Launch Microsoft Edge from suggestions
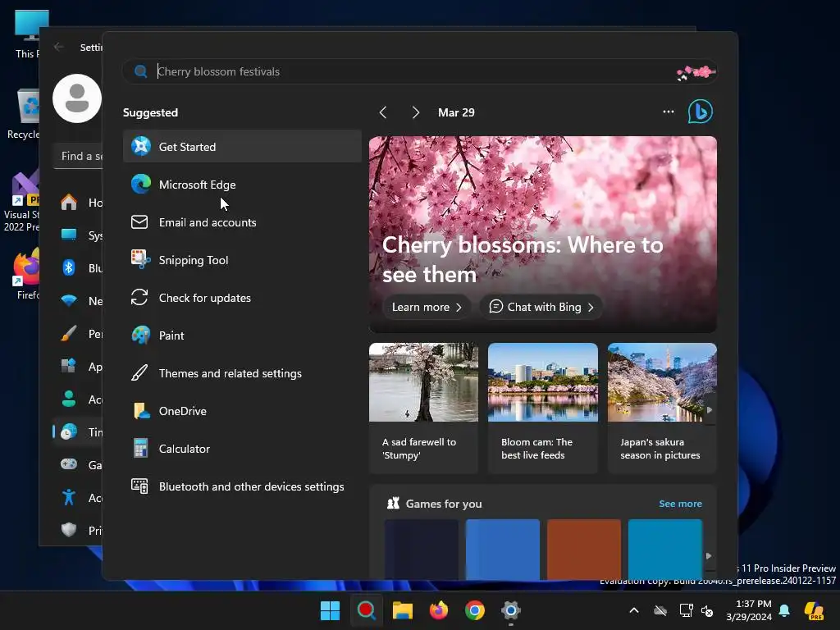Screen dimensions: 840x630 [242, 185]
